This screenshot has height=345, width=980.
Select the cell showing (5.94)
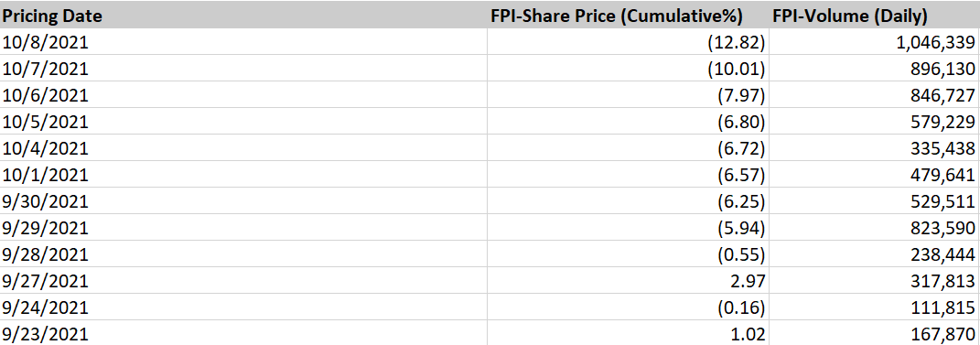click(x=628, y=228)
